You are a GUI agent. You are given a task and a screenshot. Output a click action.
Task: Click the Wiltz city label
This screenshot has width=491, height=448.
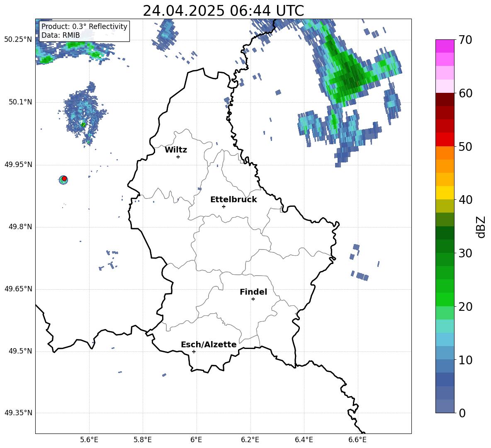coord(176,150)
